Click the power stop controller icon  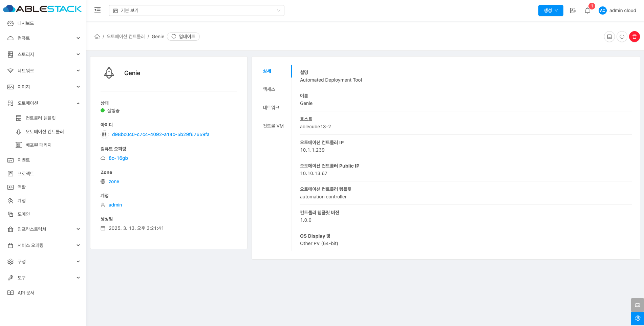622,37
